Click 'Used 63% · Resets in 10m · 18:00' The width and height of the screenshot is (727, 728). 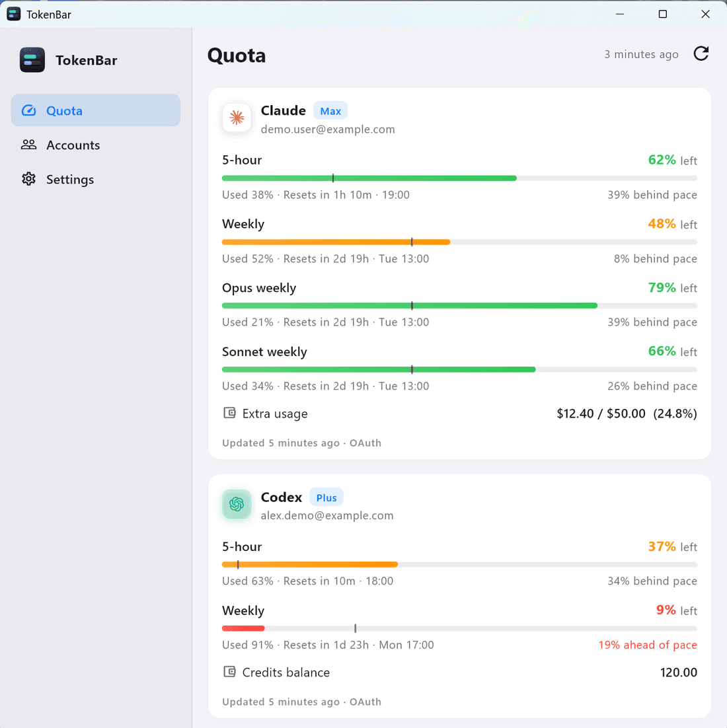click(x=307, y=581)
